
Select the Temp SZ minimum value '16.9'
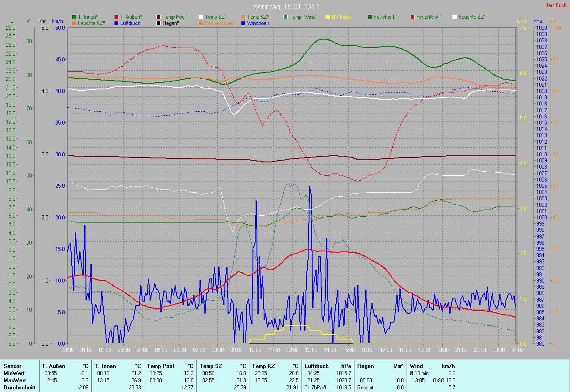(x=241, y=373)
